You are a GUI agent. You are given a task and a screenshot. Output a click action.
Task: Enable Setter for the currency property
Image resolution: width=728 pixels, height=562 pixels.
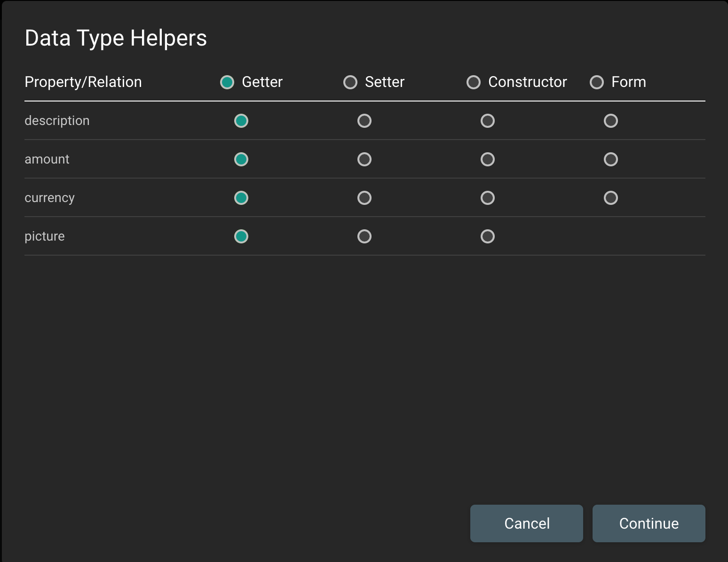pos(364,198)
